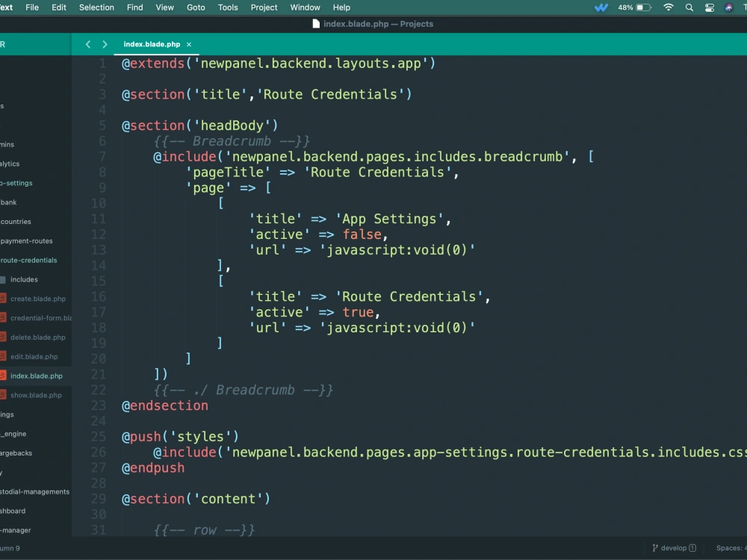Navigate forward using the right chevron

pos(105,44)
